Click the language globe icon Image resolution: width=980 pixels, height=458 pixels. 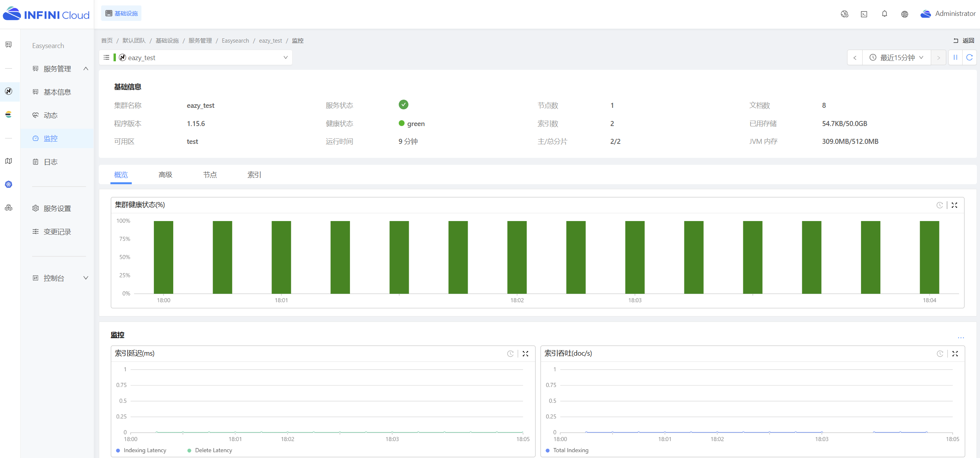904,14
